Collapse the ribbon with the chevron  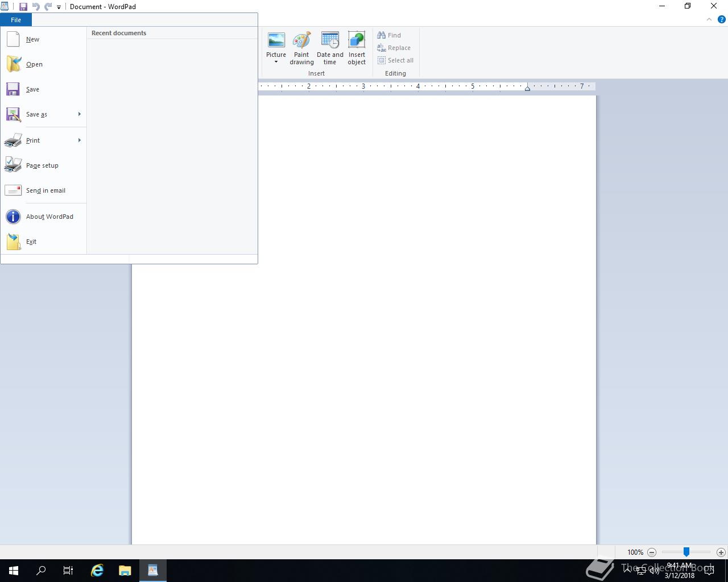click(x=709, y=19)
